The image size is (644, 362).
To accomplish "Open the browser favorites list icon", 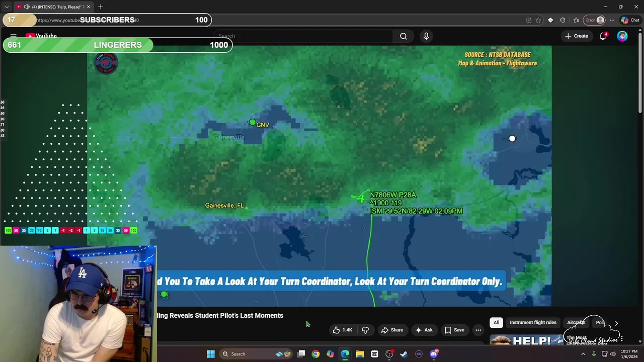I will pos(575,20).
